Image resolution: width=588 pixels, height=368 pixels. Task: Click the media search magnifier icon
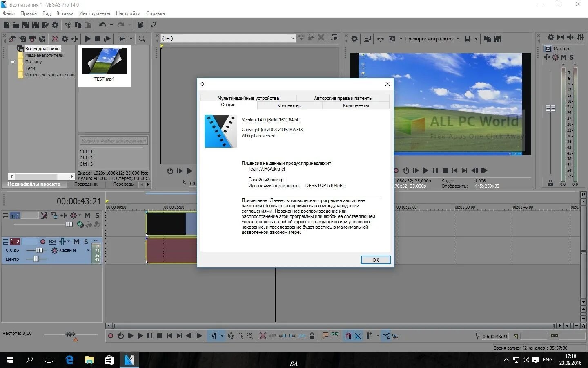tap(142, 39)
